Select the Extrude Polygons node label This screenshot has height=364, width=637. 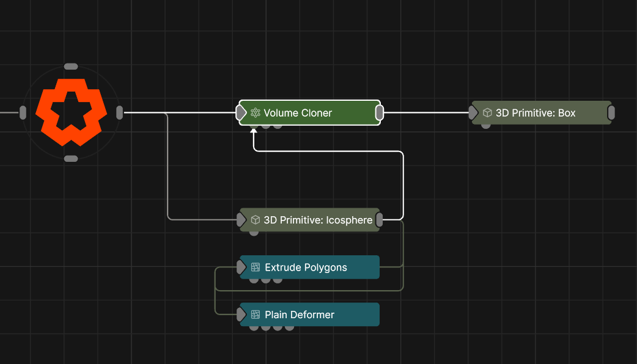pyautogui.click(x=306, y=268)
